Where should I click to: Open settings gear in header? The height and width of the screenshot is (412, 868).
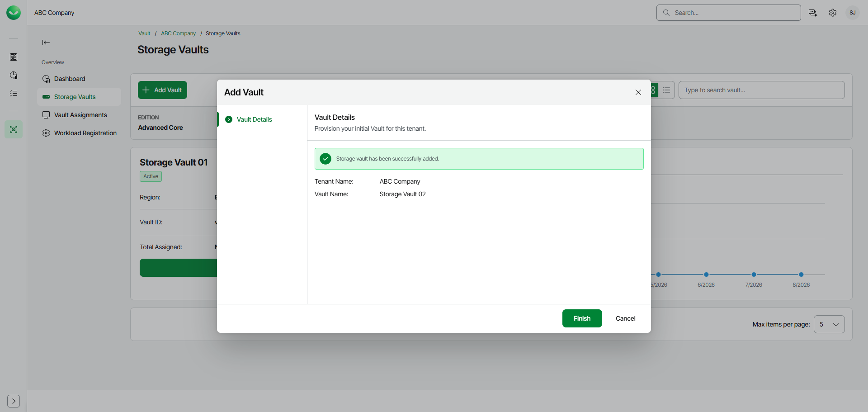(833, 13)
